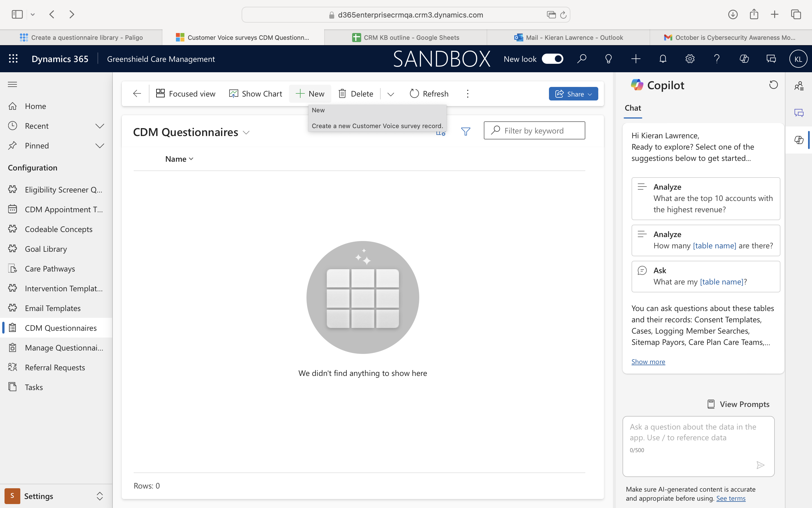This screenshot has height=508, width=812.
Task: Select the Copilot icon in side rail
Action: (798, 140)
